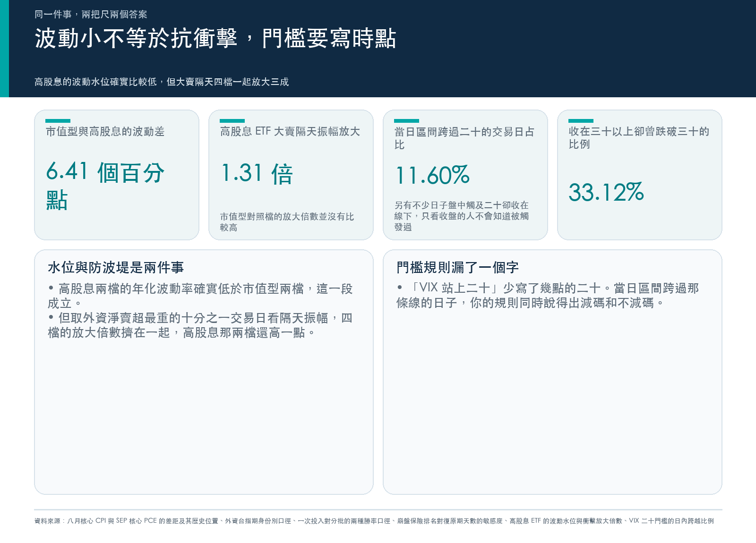
Task: Select the label 高股息 ETF 大賣隔天振幅放大
Action: pyautogui.click(x=290, y=131)
